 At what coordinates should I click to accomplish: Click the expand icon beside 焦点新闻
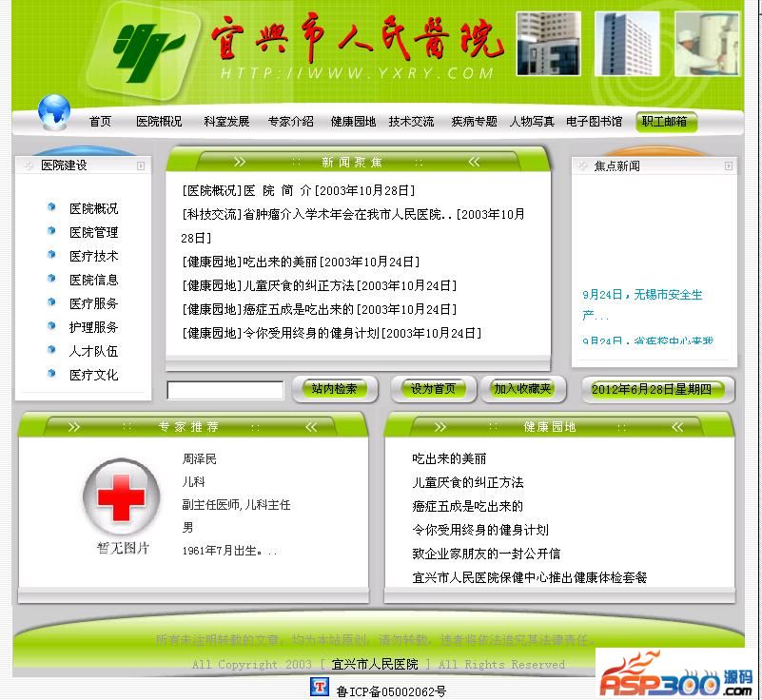pyautogui.click(x=728, y=165)
